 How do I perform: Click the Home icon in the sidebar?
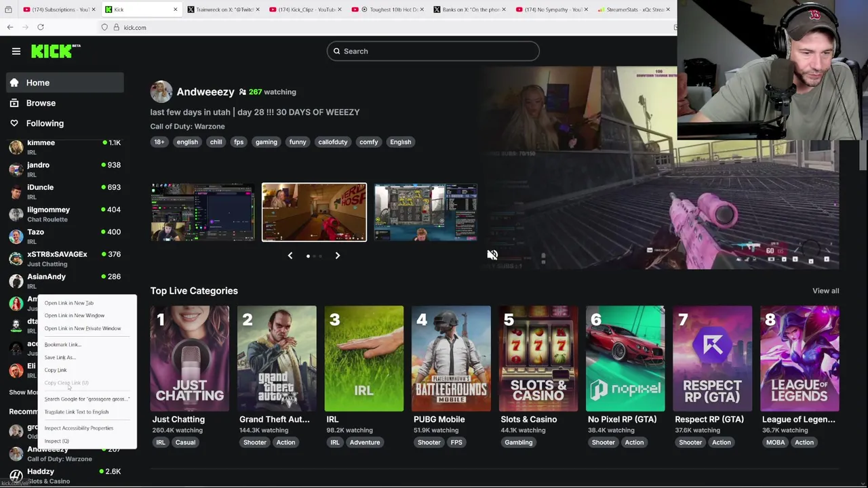pyautogui.click(x=14, y=83)
